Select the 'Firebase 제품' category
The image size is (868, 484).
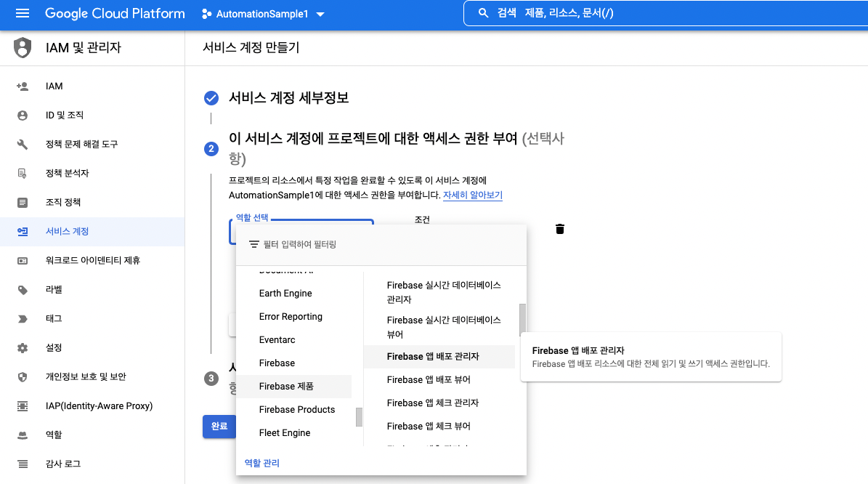pos(294,387)
